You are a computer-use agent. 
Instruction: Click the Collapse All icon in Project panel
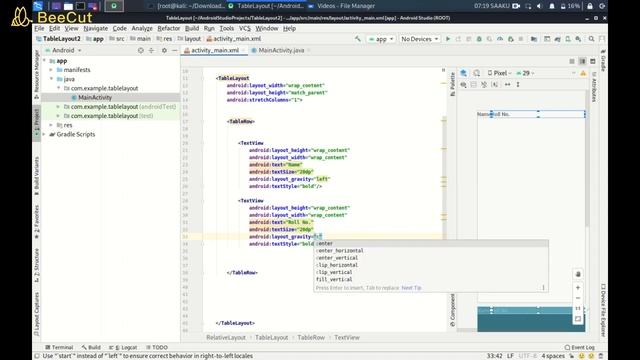[151, 50]
